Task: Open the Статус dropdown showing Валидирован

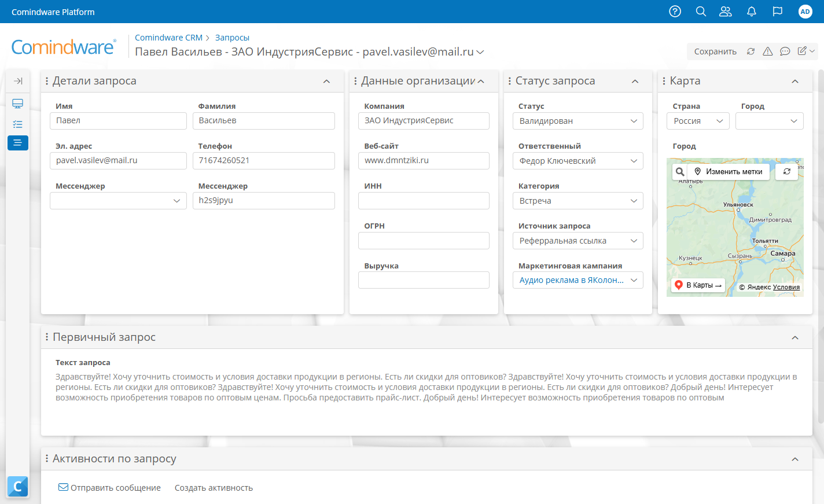Action: point(577,121)
